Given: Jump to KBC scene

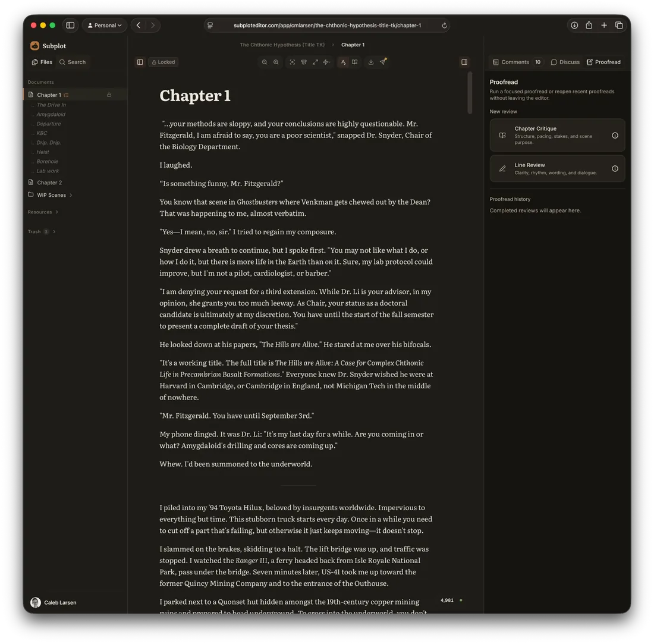Looking at the screenshot, I should coord(42,133).
